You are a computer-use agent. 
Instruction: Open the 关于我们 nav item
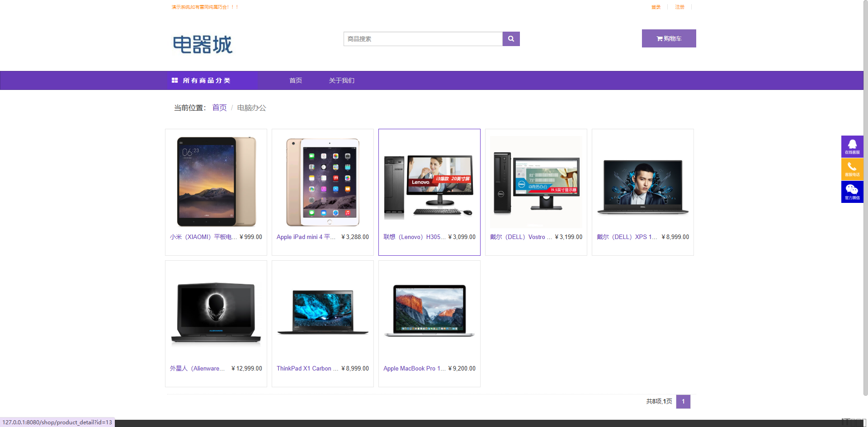[x=341, y=80]
